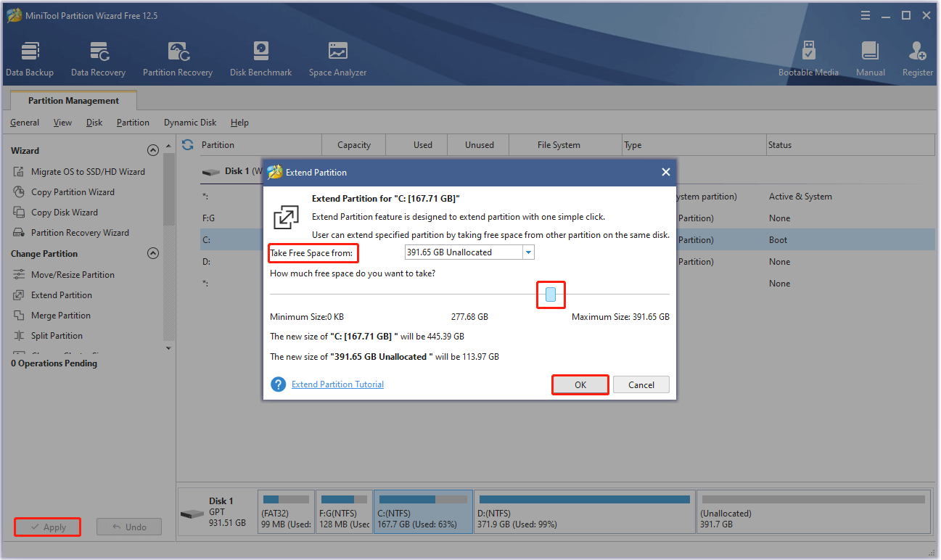Open the Dynamic Disk menu
This screenshot has height=560, width=941.
click(190, 123)
